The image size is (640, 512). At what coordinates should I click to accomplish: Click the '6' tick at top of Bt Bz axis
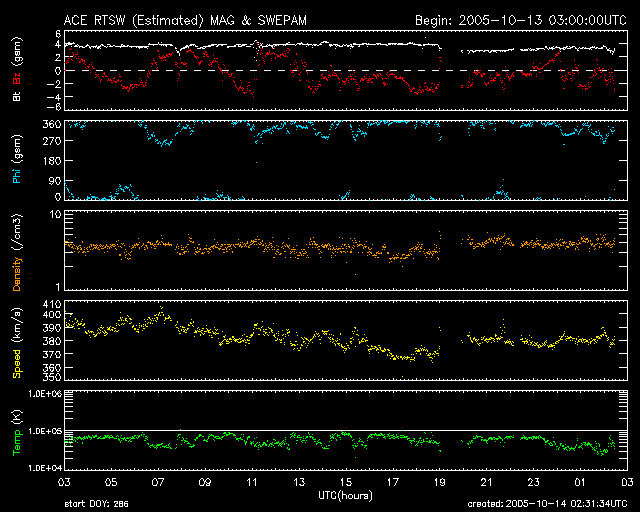(x=58, y=33)
